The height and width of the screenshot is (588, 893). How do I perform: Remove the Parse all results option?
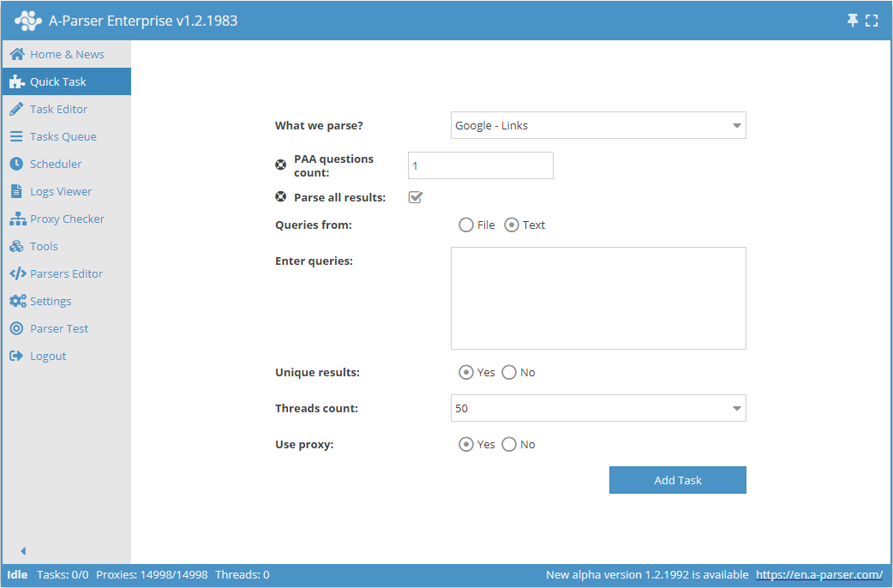(280, 197)
